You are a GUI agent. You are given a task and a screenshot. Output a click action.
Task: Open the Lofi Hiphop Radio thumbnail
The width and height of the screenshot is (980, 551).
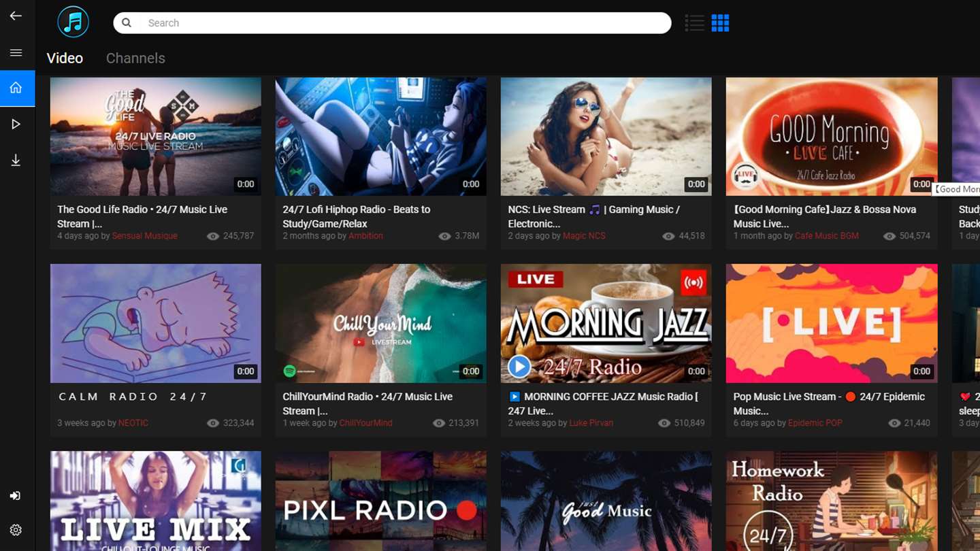(x=381, y=137)
